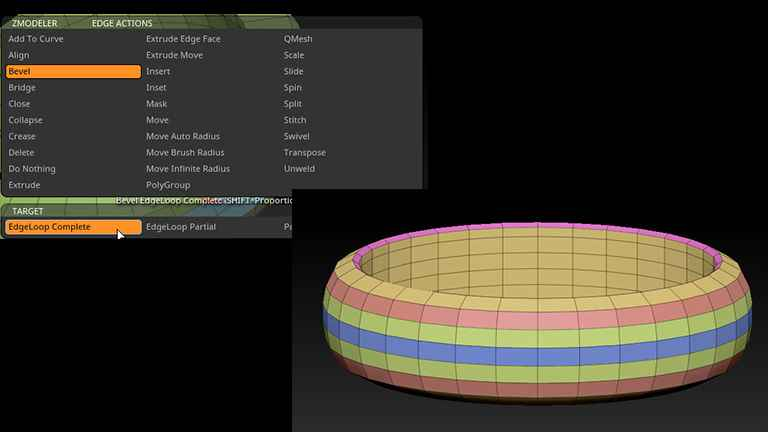Click the pink inner rim of ring
The image size is (768, 432).
537,227
